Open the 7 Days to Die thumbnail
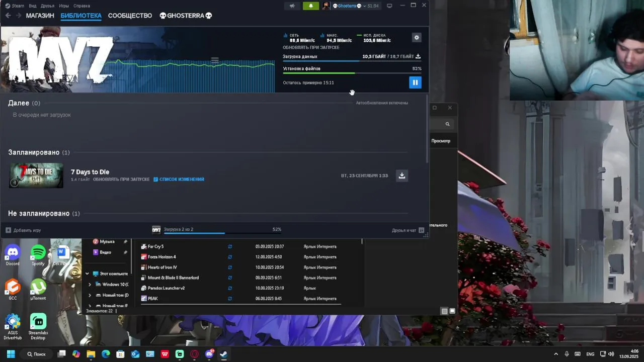The width and height of the screenshot is (644, 362). point(36,175)
